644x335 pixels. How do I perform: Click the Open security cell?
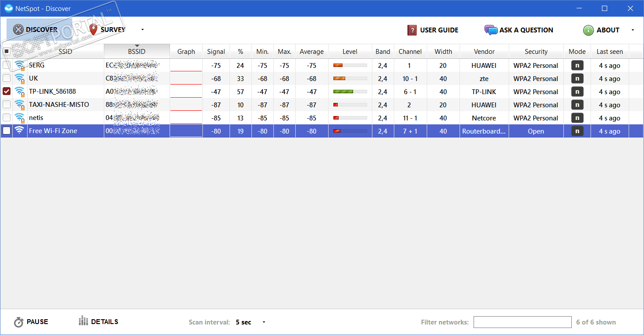click(536, 131)
